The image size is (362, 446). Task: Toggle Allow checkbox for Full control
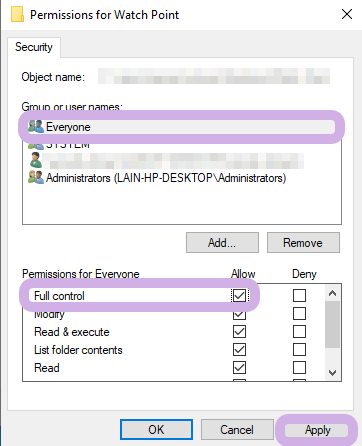point(239,295)
